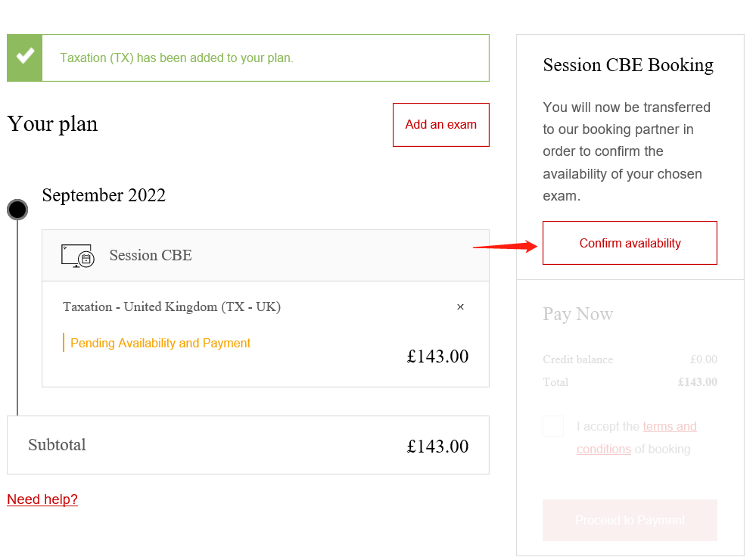756x557 pixels.
Task: Click the Credit balance amount £0.00
Action: pos(704,359)
